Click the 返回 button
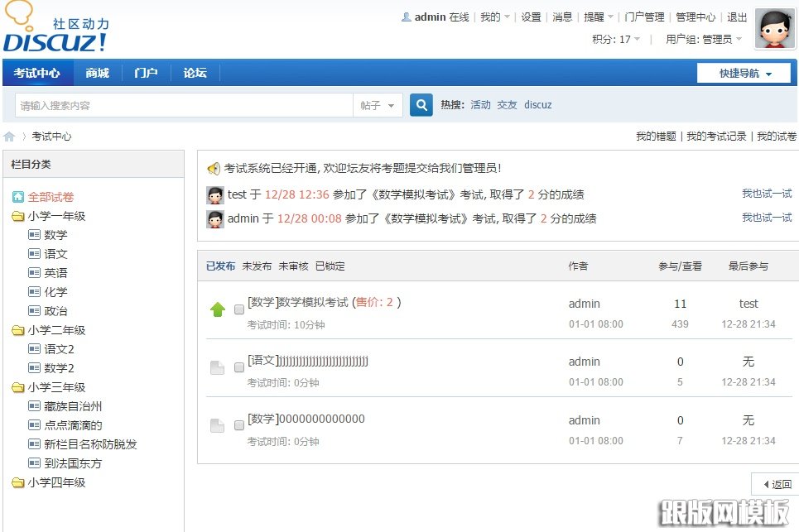799x532 pixels. tap(774, 483)
